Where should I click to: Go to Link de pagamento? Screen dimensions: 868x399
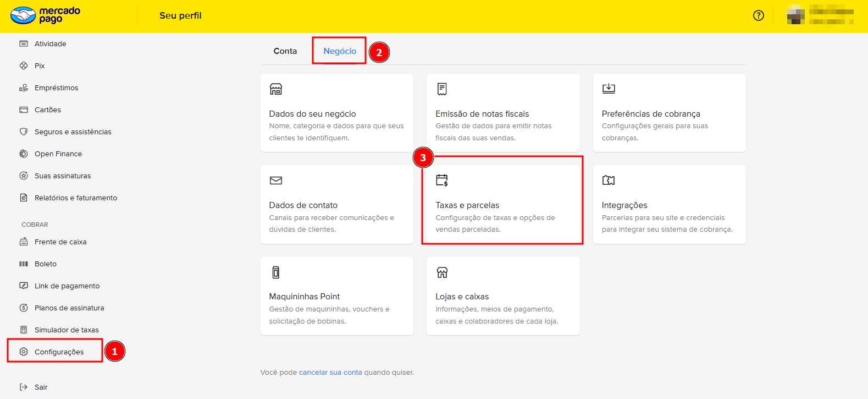pos(67,286)
